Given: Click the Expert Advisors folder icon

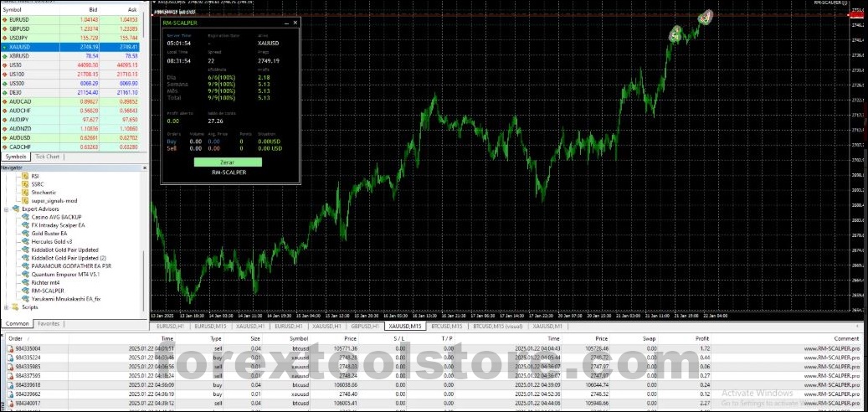Looking at the screenshot, I should tap(16, 209).
